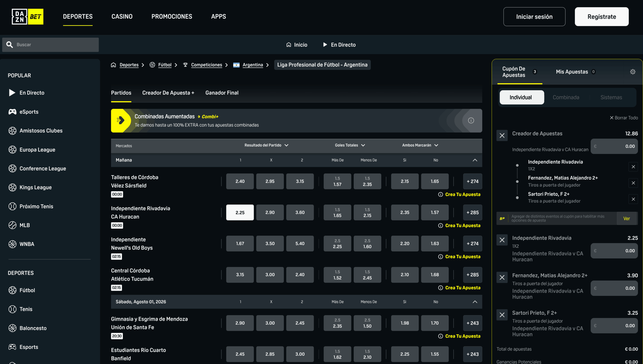The image size is (643, 364).
Task: Open Resultado del Partido market dropdown
Action: [x=266, y=145]
